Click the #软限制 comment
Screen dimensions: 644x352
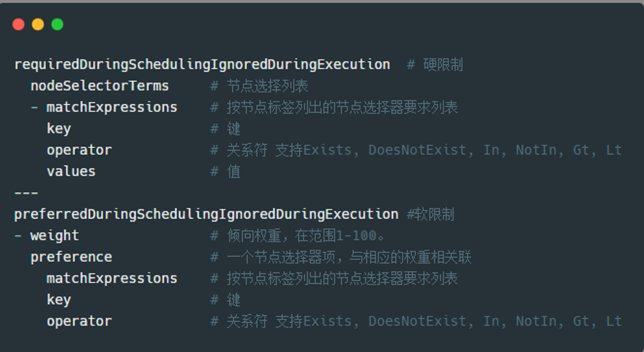tap(431, 214)
